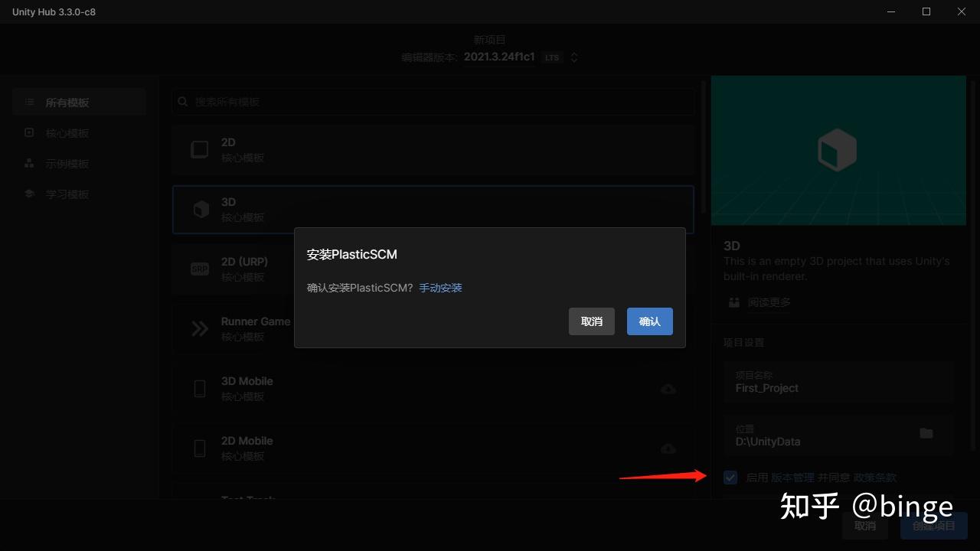Open the folder browser next to D:\UnityData
Image resolution: width=980 pixels, height=551 pixels.
coord(926,433)
